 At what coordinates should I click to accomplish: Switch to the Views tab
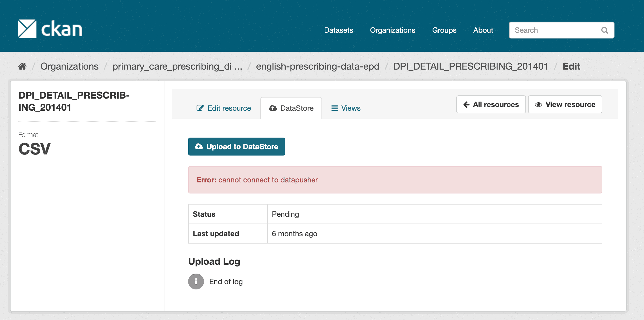346,108
